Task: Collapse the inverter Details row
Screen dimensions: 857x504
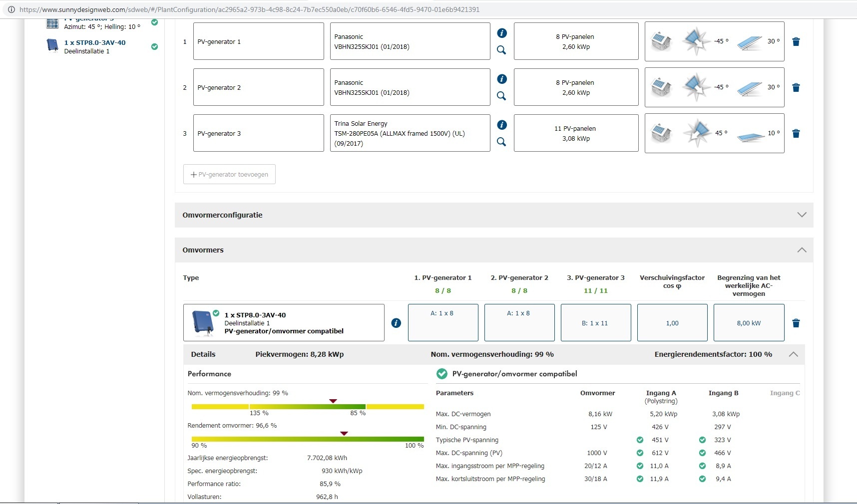Action: [x=793, y=354]
